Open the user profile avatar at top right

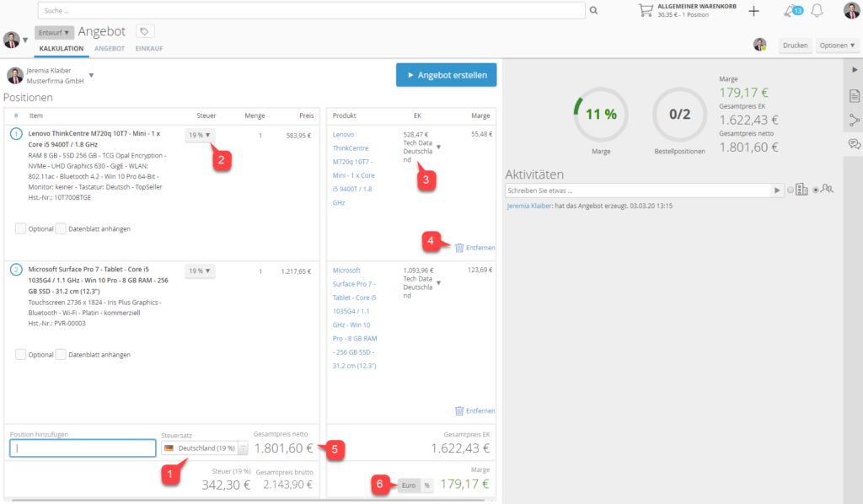click(x=851, y=10)
